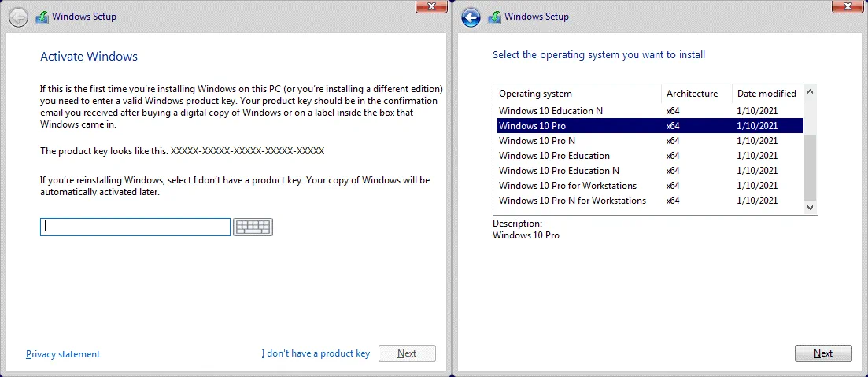The height and width of the screenshot is (377, 868).
Task: Click the greyed back arrow in the Activate Windows dialog
Action: click(x=18, y=17)
